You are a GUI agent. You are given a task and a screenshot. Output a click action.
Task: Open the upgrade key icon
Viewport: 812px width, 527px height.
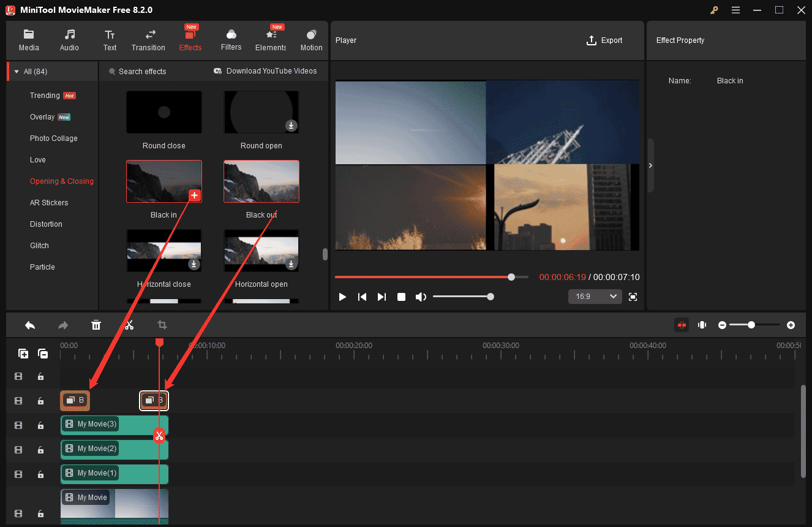tap(714, 10)
